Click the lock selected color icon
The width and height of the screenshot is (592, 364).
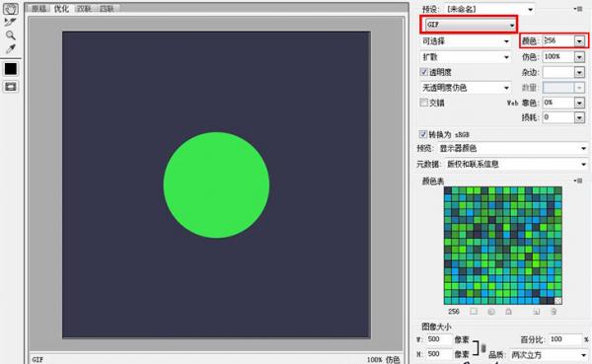pyautogui.click(x=508, y=312)
